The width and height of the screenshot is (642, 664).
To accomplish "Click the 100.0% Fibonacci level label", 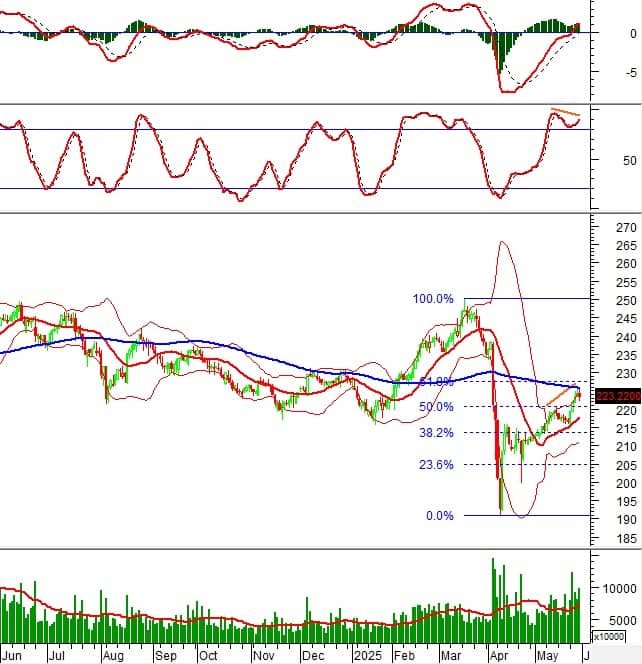I will [433, 299].
